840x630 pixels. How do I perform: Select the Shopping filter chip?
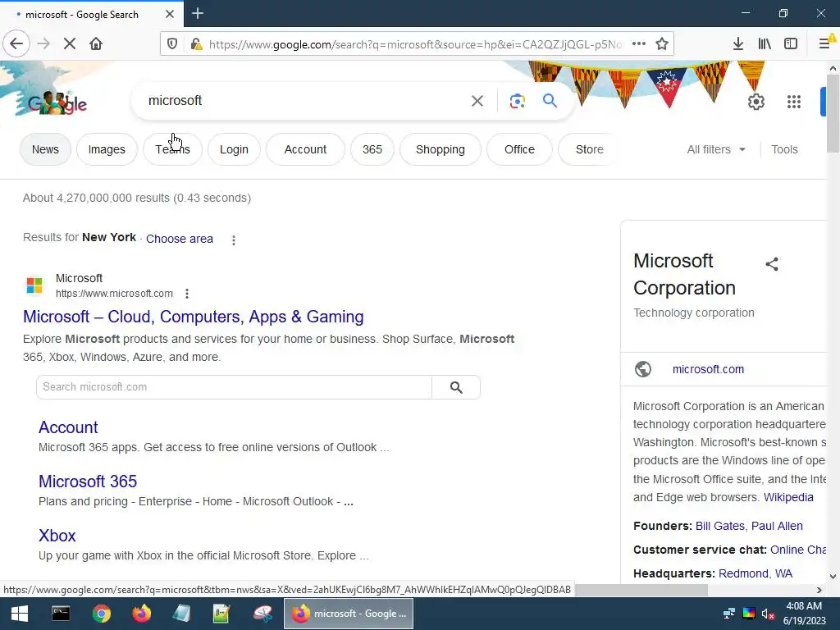point(441,149)
